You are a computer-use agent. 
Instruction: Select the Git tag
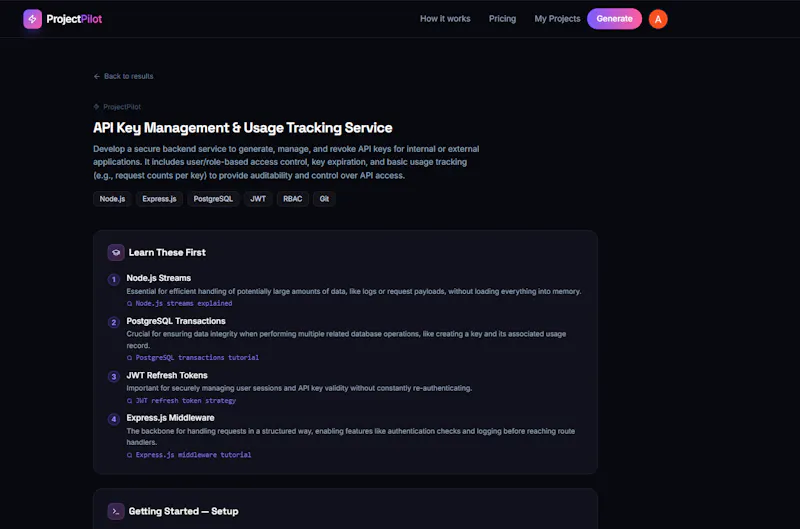click(x=324, y=199)
